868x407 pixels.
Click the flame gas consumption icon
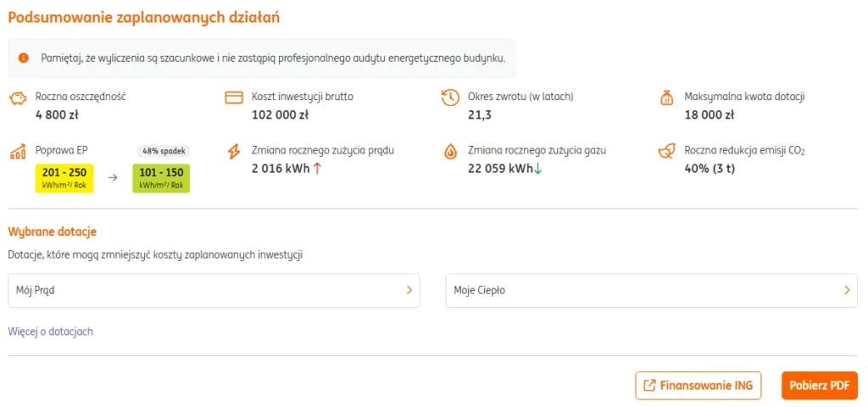[x=450, y=152]
